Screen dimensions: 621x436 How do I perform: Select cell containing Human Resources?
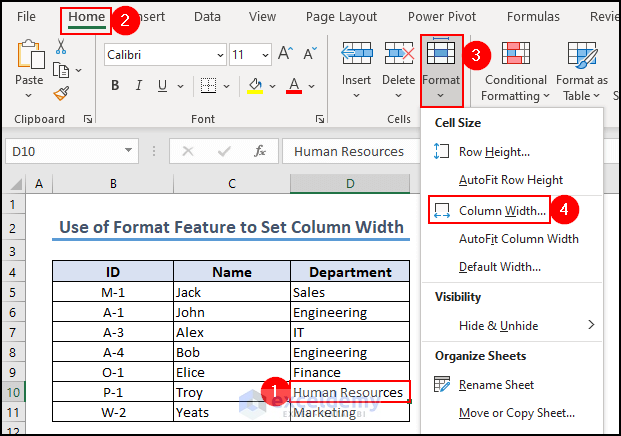point(349,393)
